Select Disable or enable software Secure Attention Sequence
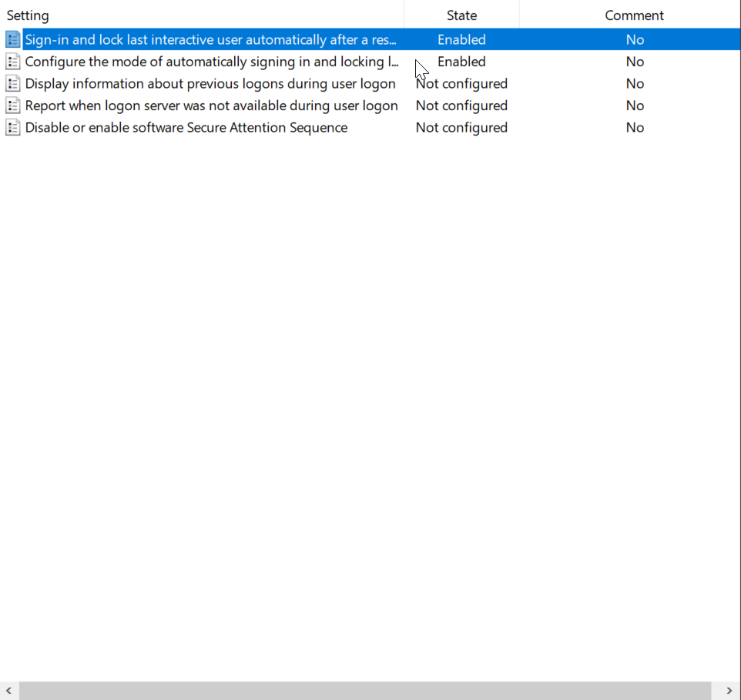This screenshot has height=700, width=741. tap(186, 128)
